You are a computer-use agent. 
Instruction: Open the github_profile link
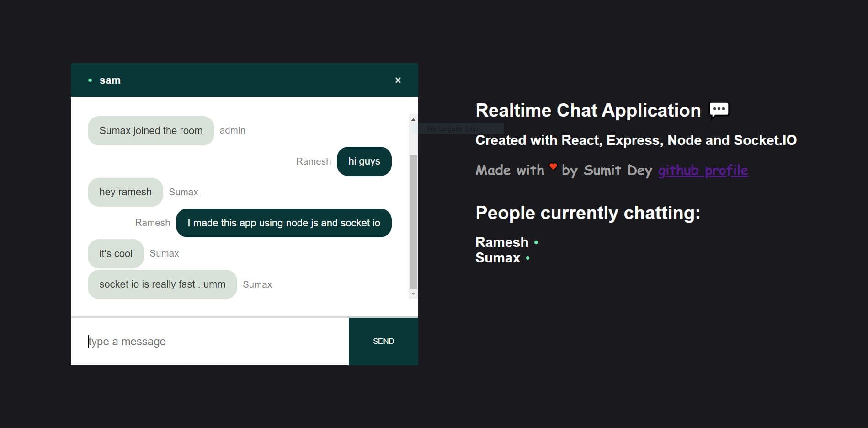[x=703, y=171]
